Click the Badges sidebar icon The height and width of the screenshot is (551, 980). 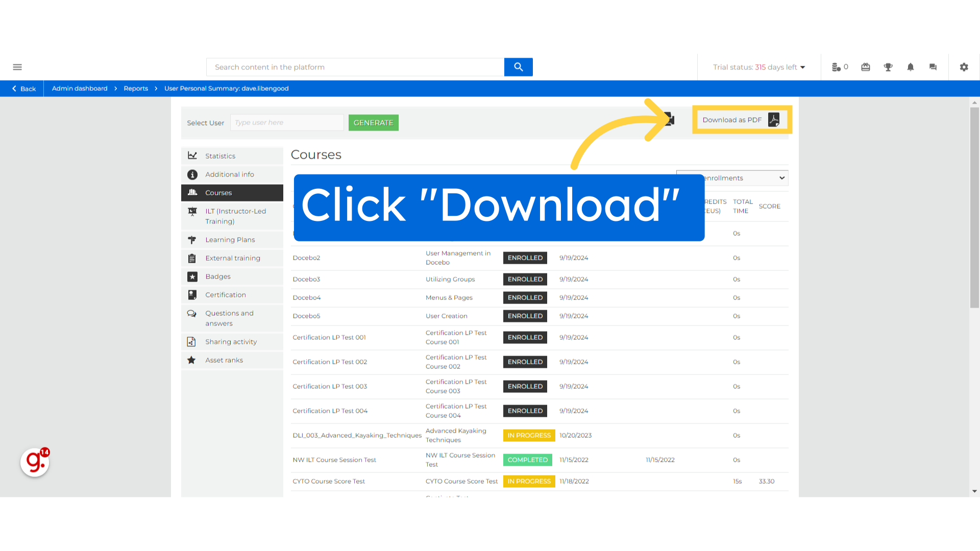[192, 277]
